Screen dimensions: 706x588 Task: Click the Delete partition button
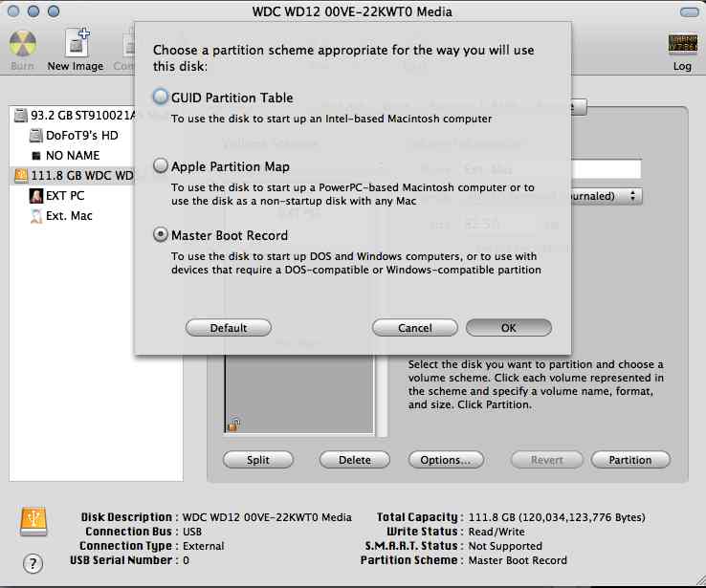click(x=354, y=460)
